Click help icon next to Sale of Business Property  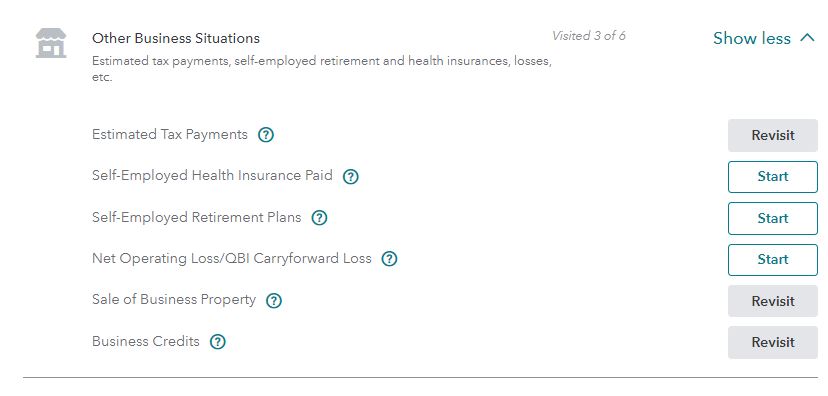coord(274,300)
